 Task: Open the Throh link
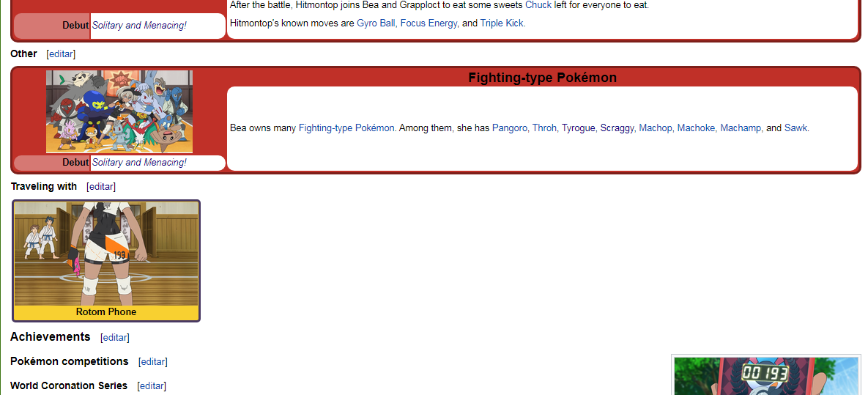coord(544,128)
